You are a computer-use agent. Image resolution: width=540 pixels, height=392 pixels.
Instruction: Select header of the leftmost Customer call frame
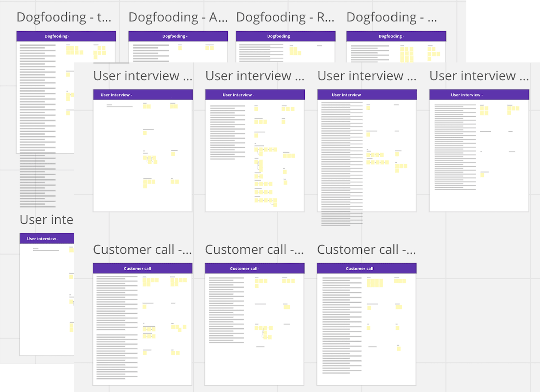click(143, 269)
